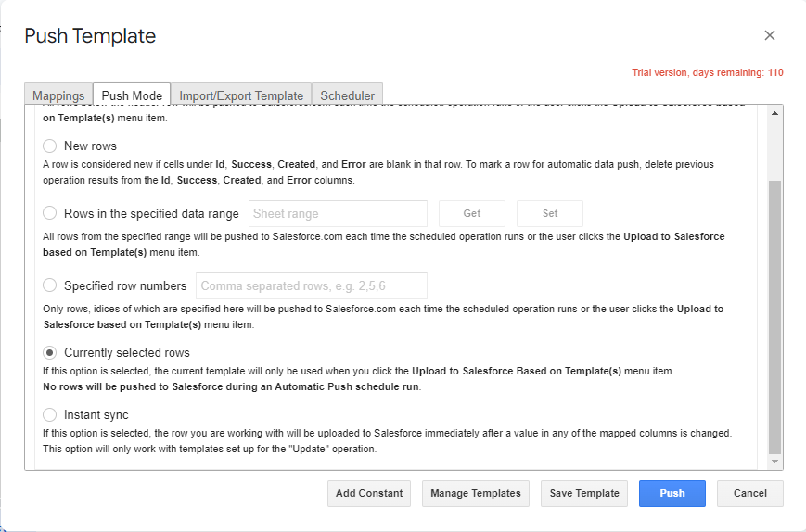Click the Add Constant button

[x=369, y=493]
